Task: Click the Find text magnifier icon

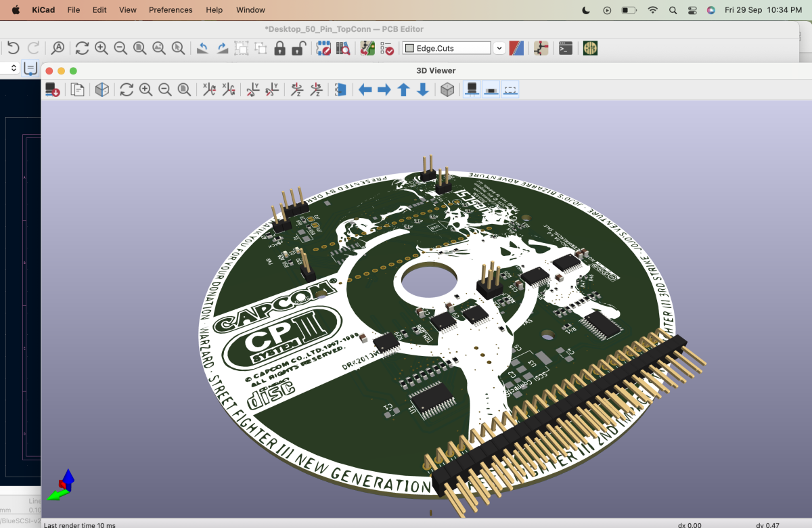Action: [x=58, y=48]
